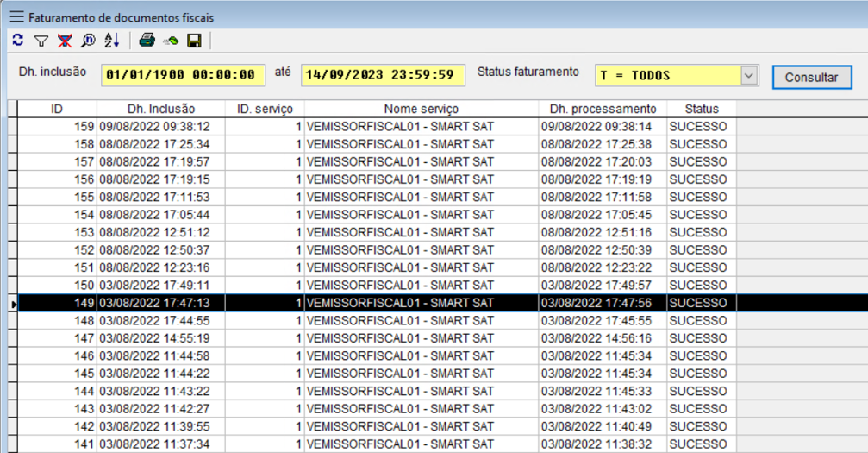Click the green send/export icon
The width and height of the screenshot is (868, 453).
[x=171, y=41]
